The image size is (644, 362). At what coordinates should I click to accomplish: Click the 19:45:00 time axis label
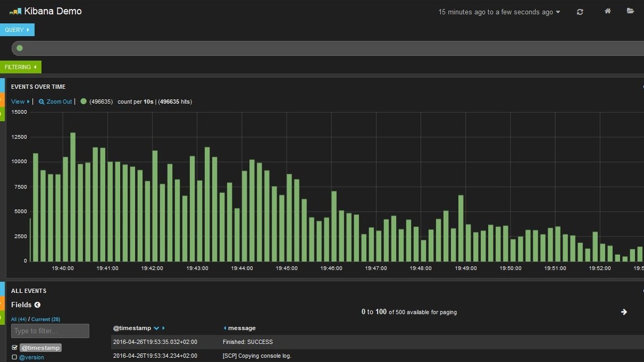287,268
